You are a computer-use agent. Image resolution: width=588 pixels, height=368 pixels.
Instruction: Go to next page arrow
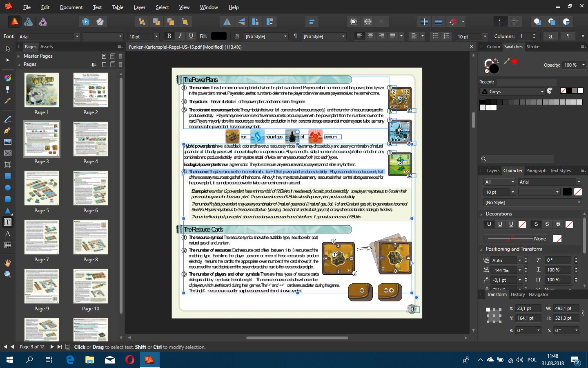52,347
